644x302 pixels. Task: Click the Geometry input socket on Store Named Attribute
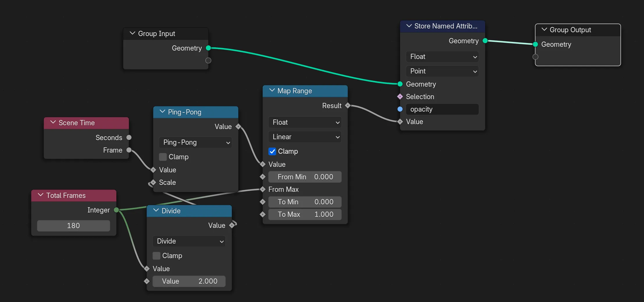point(400,84)
